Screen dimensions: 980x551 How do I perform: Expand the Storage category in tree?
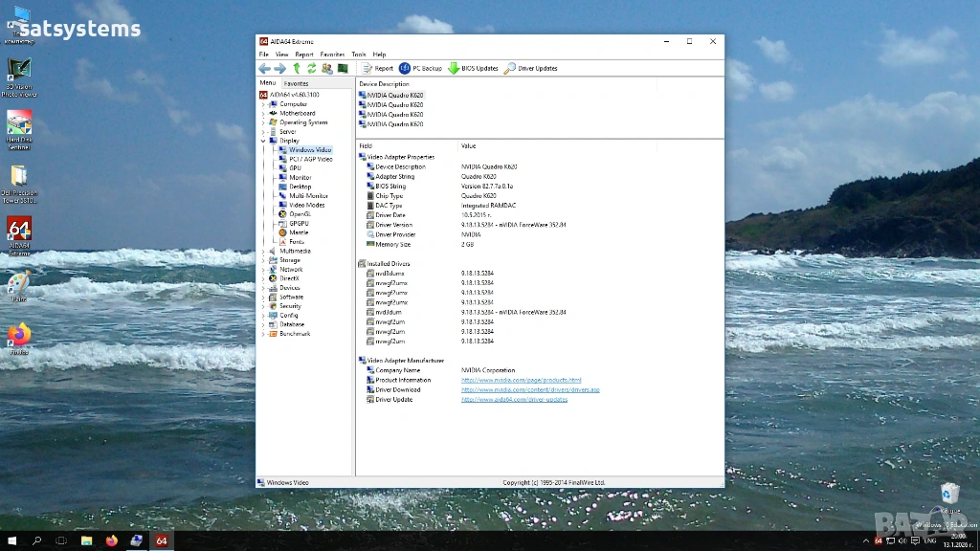tap(263, 260)
